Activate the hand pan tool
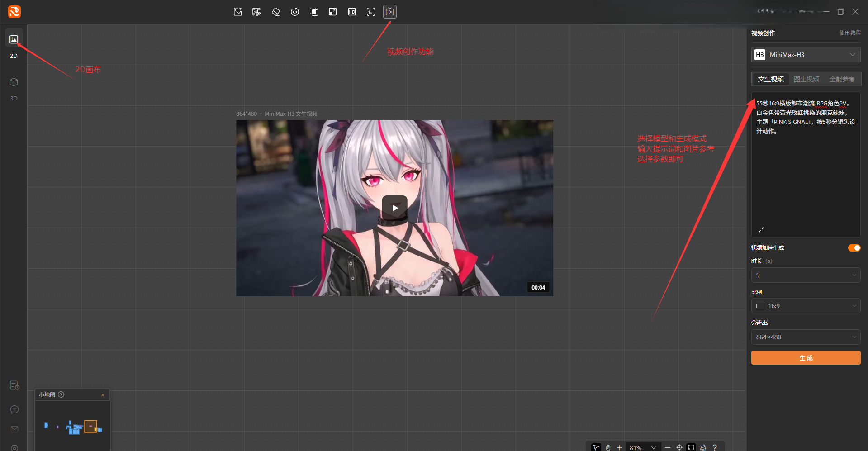The height and width of the screenshot is (451, 868). coord(608,447)
